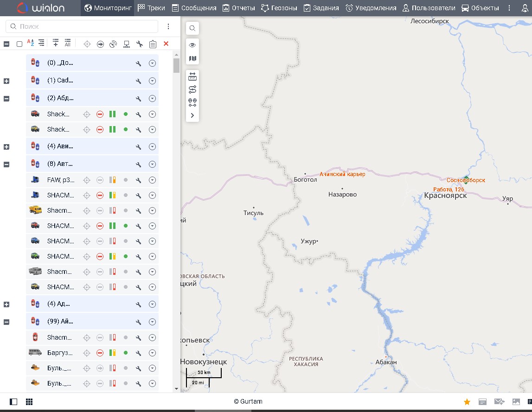The height and width of the screenshot is (412, 532).
Task: Open dropdown menu for Баргуз... unit
Action: [152, 353]
